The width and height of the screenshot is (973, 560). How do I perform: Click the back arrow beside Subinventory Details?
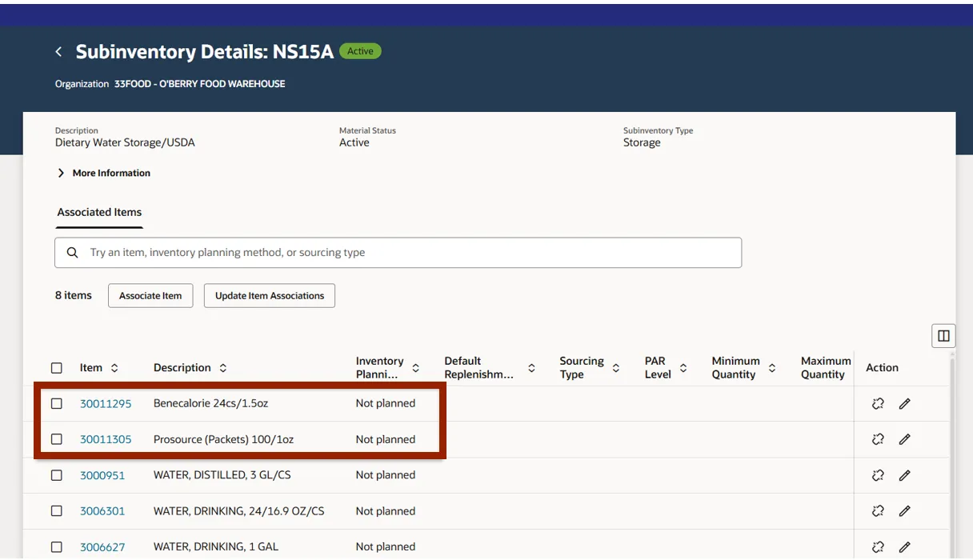pos(58,52)
